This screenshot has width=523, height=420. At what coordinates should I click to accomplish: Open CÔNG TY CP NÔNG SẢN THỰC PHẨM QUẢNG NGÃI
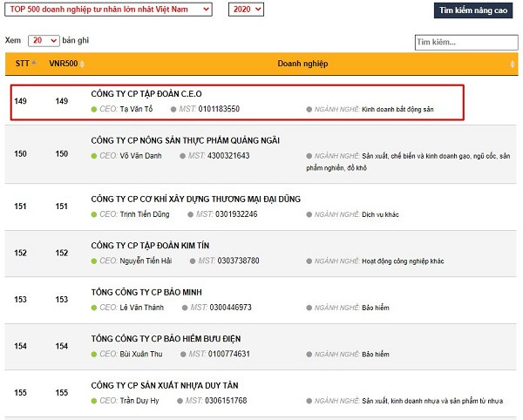click(x=185, y=140)
